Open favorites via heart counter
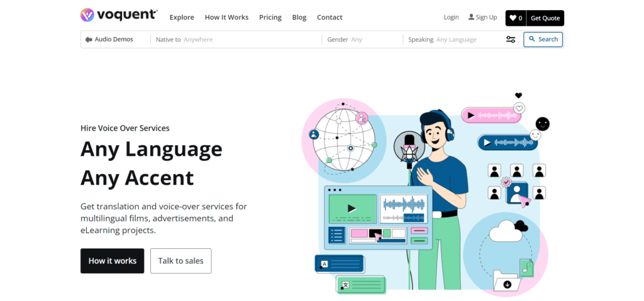 516,18
